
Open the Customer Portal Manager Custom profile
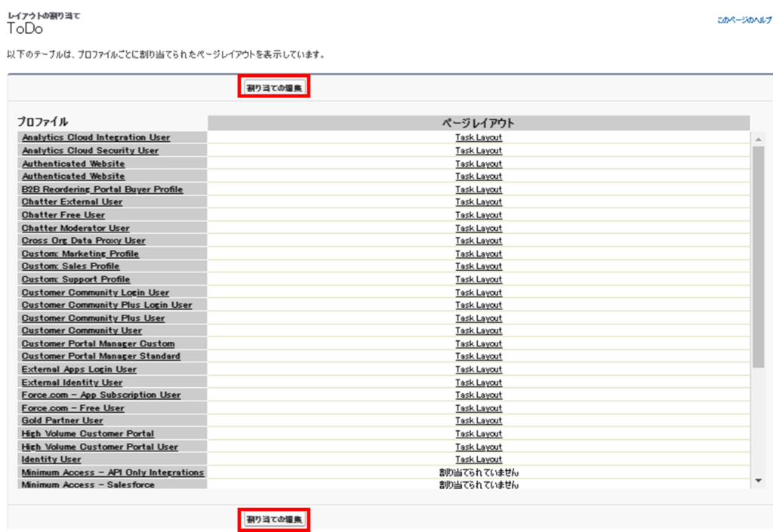coord(98,344)
